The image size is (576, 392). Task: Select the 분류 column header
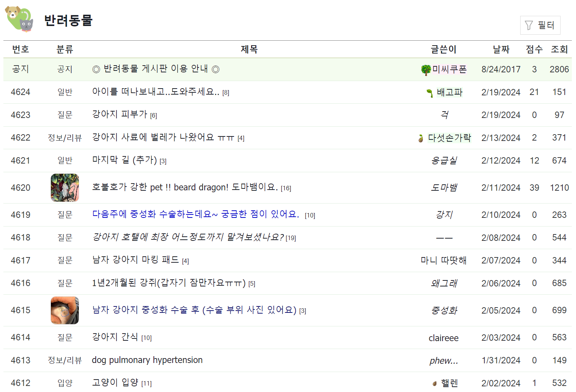(64, 49)
